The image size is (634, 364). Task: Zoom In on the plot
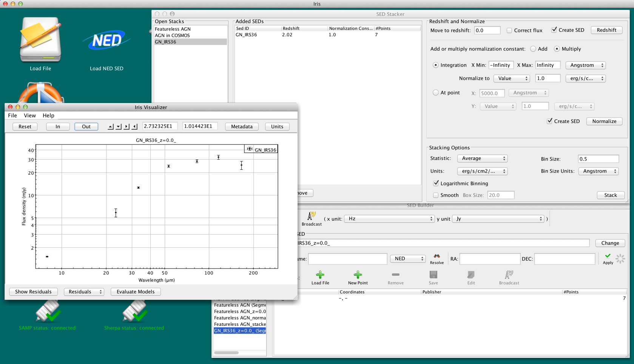pyautogui.click(x=58, y=126)
